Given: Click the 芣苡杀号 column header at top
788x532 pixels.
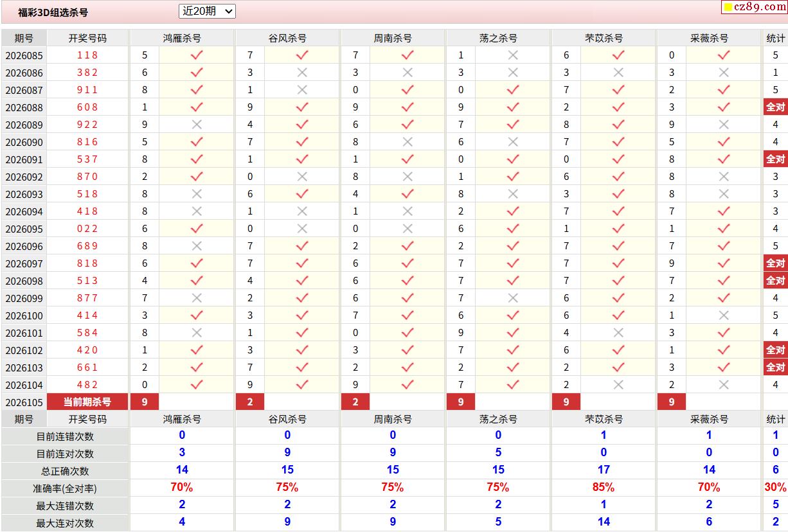Looking at the screenshot, I should pyautogui.click(x=604, y=38).
